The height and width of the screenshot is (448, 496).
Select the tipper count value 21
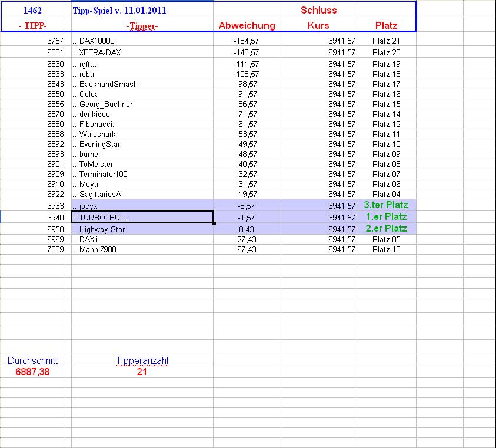click(142, 372)
